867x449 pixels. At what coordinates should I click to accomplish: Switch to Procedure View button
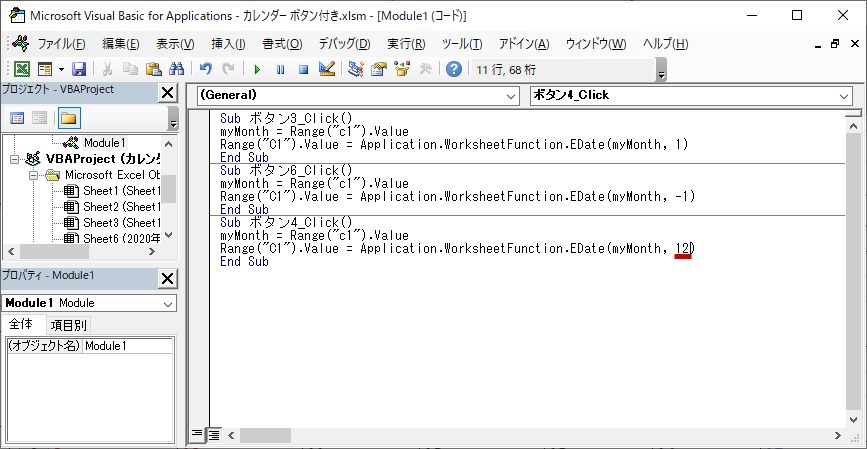click(x=196, y=435)
